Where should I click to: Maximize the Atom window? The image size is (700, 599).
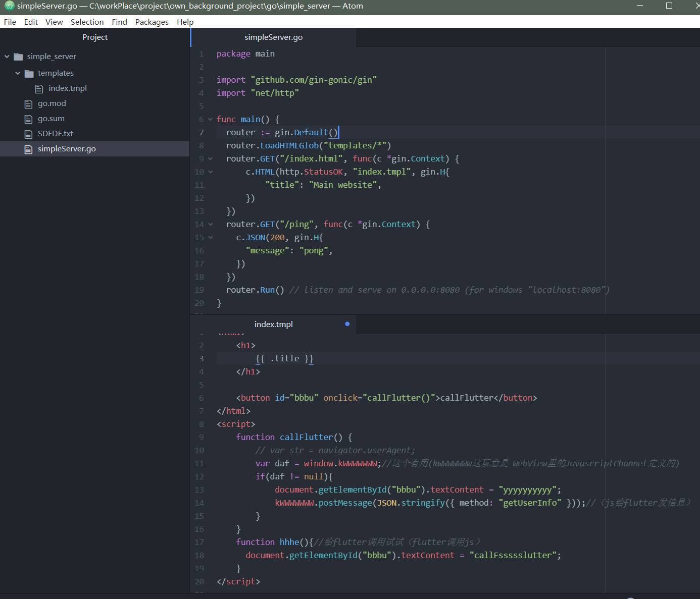point(669,6)
